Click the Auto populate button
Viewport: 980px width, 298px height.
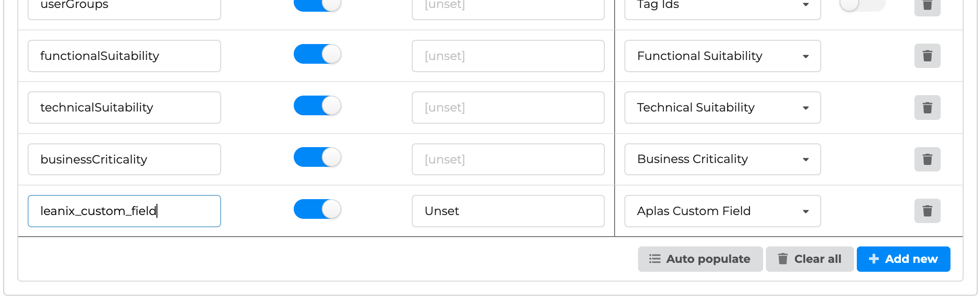pos(700,259)
